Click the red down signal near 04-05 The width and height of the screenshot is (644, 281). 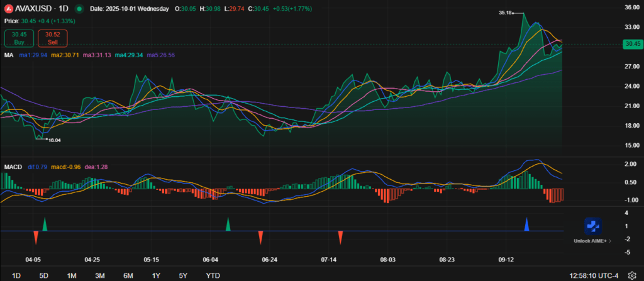point(36,237)
